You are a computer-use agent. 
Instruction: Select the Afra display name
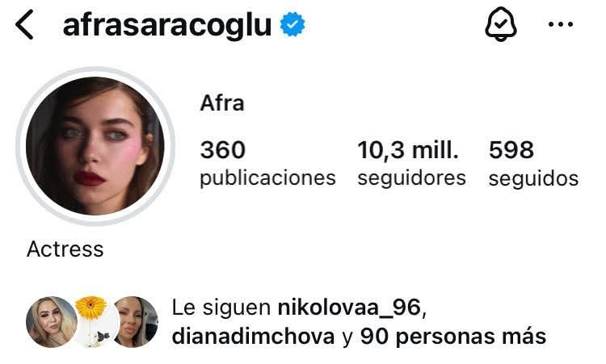click(222, 103)
